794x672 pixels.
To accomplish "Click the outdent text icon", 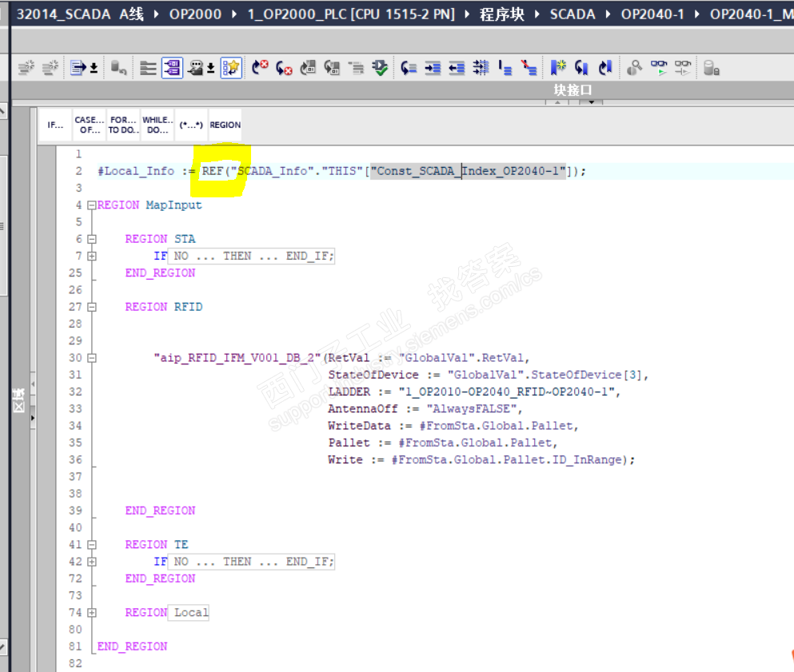I will coord(457,67).
